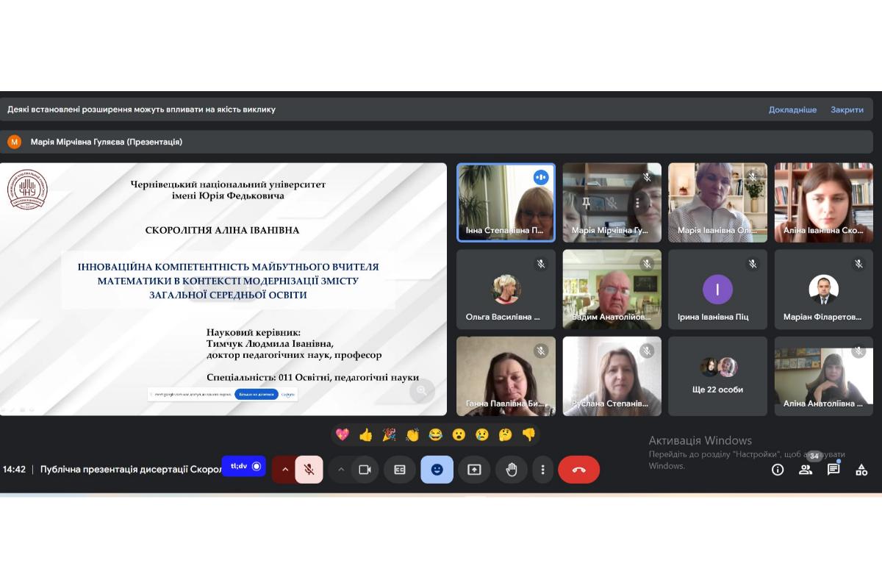Send the thumbs up reaction

(366, 434)
